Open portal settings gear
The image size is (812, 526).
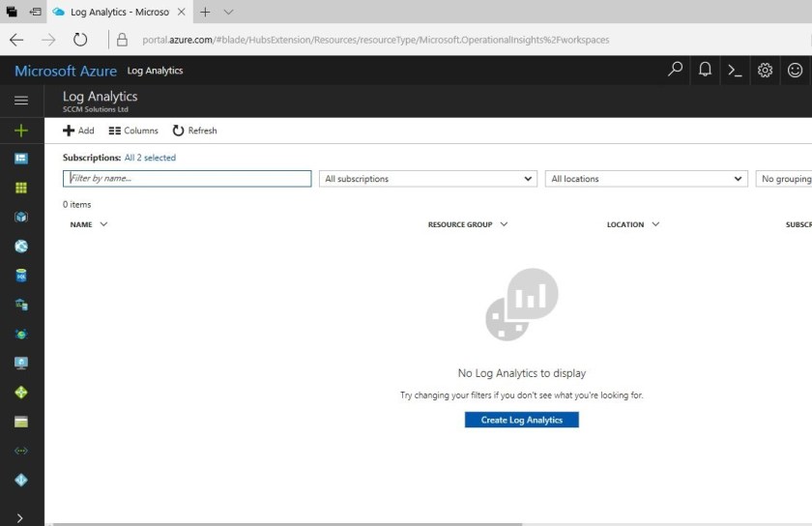point(765,70)
